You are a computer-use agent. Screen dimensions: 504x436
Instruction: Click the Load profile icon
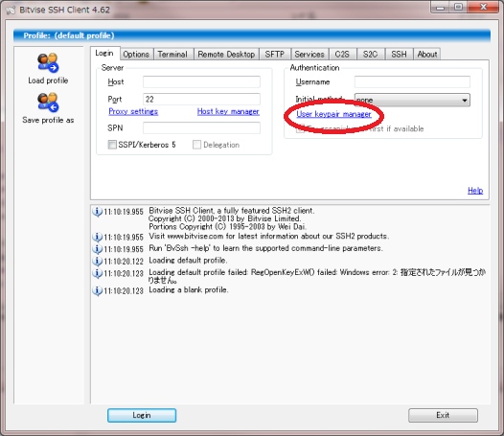[x=48, y=62]
